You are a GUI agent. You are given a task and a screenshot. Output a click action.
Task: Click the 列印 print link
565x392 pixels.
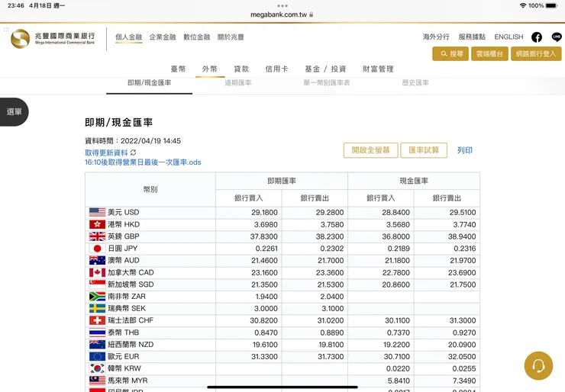[464, 150]
